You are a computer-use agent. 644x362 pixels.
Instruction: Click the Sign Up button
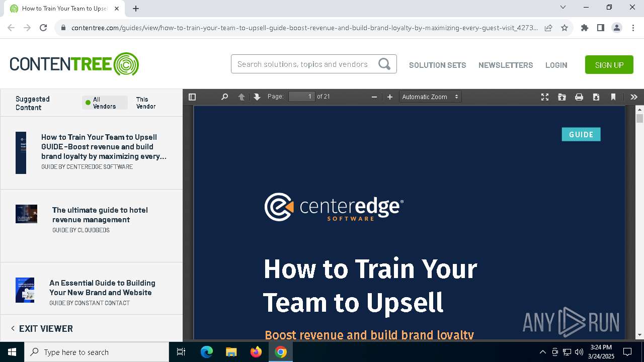(x=609, y=65)
